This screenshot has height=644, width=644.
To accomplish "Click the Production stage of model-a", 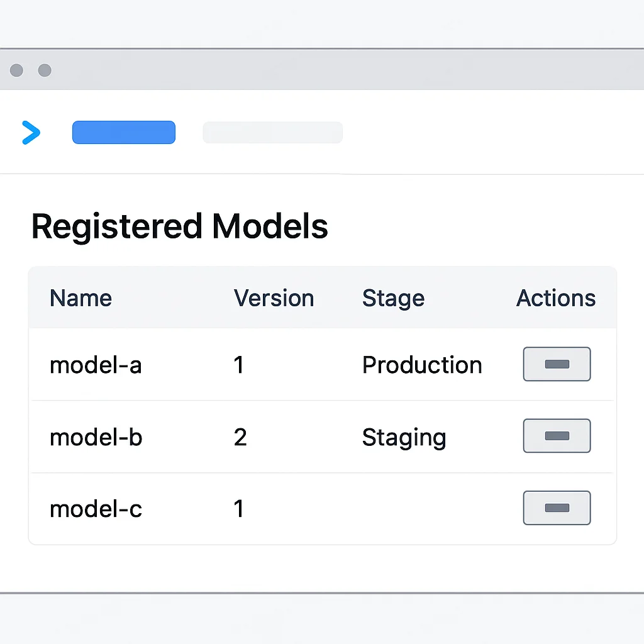I will [422, 365].
